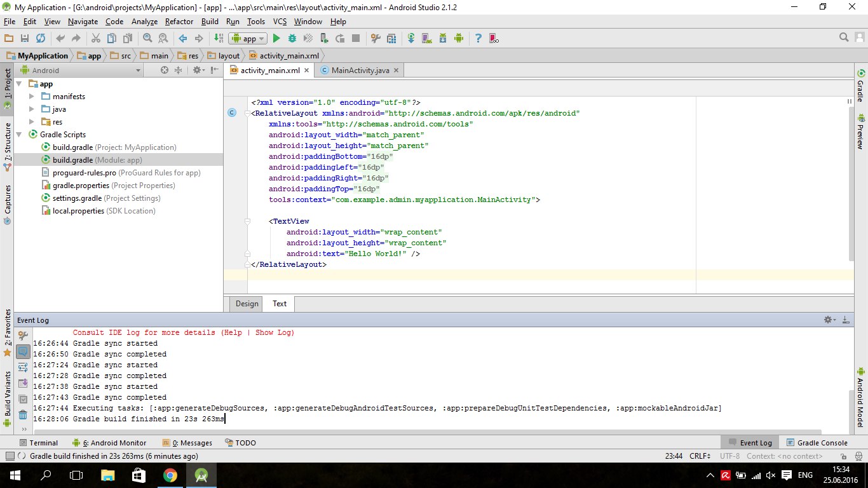
Task: Open the VCS menu
Action: [x=280, y=22]
